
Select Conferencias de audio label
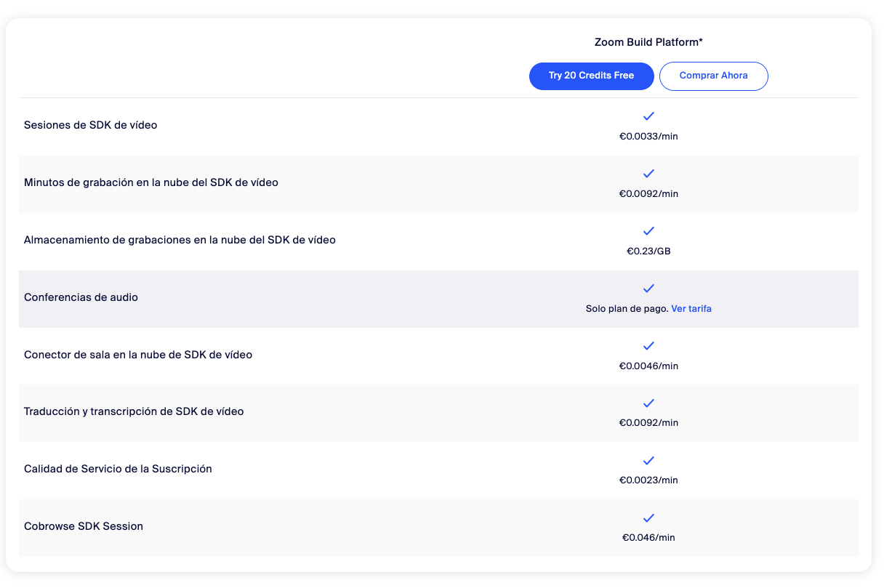(81, 297)
